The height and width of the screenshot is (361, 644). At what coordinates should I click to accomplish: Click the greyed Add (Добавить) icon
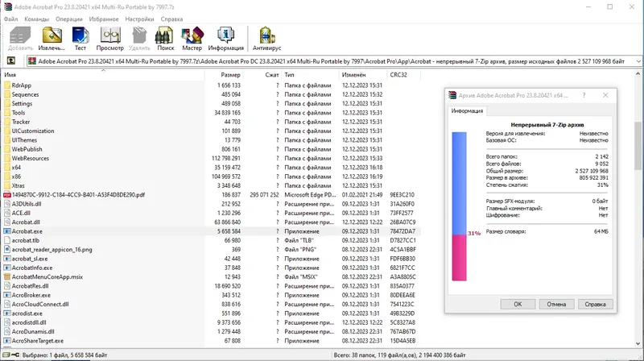[x=20, y=35]
